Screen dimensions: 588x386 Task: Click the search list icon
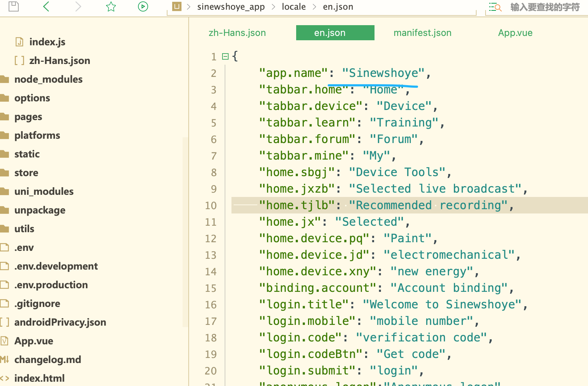click(x=495, y=7)
